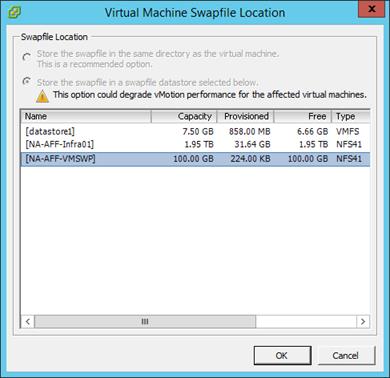Sort by Capacity column header

(184, 116)
